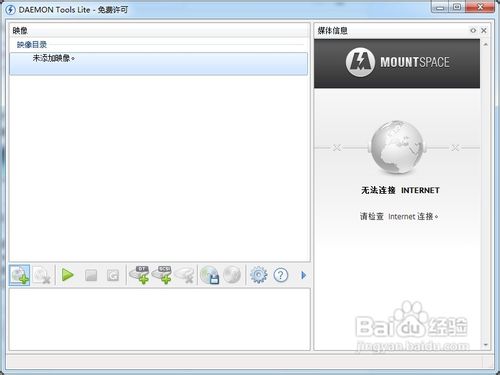Open Help with the question mark icon
The width and height of the screenshot is (500, 375).
(281, 275)
